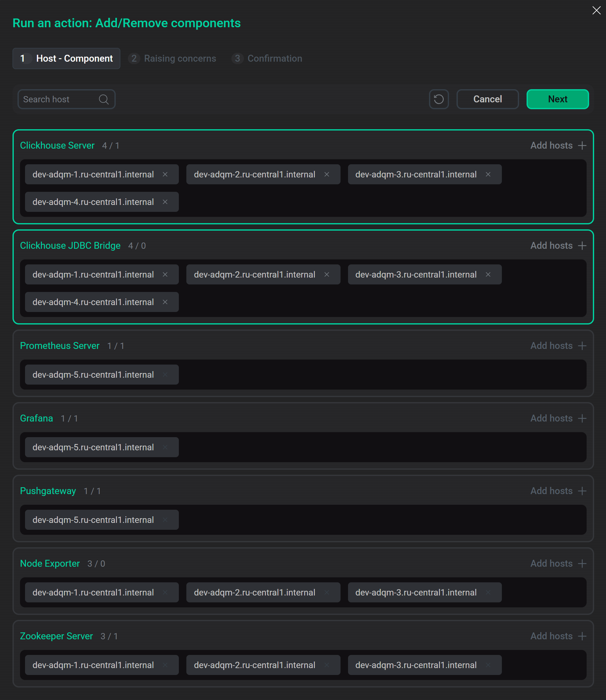
Task: Click the Zookeeper Server component title
Action: coord(57,636)
